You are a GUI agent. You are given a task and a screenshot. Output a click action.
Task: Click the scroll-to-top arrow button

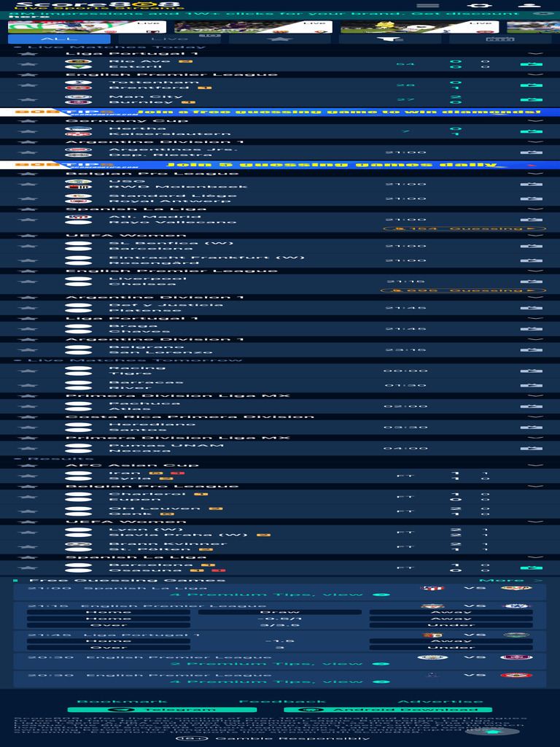click(x=493, y=732)
